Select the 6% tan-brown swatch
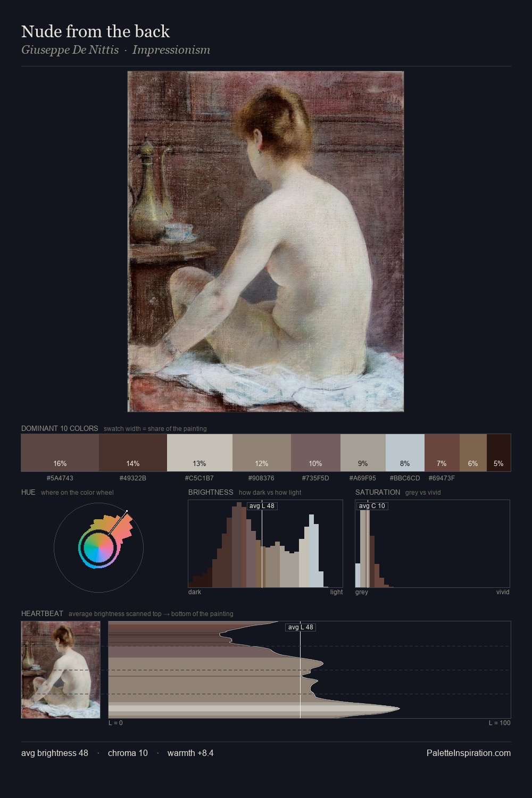This screenshot has height=798, width=532. click(473, 453)
